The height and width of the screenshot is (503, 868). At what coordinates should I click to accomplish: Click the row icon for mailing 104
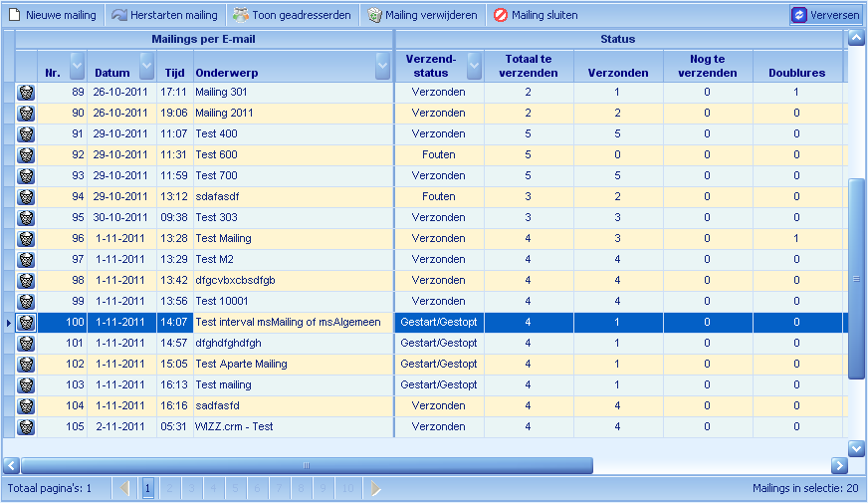(26, 406)
